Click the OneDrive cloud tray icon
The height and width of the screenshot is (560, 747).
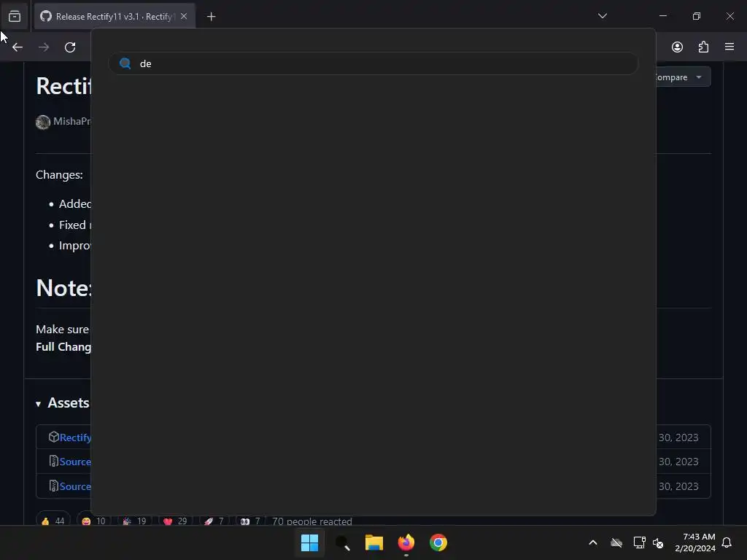pyautogui.click(x=616, y=542)
